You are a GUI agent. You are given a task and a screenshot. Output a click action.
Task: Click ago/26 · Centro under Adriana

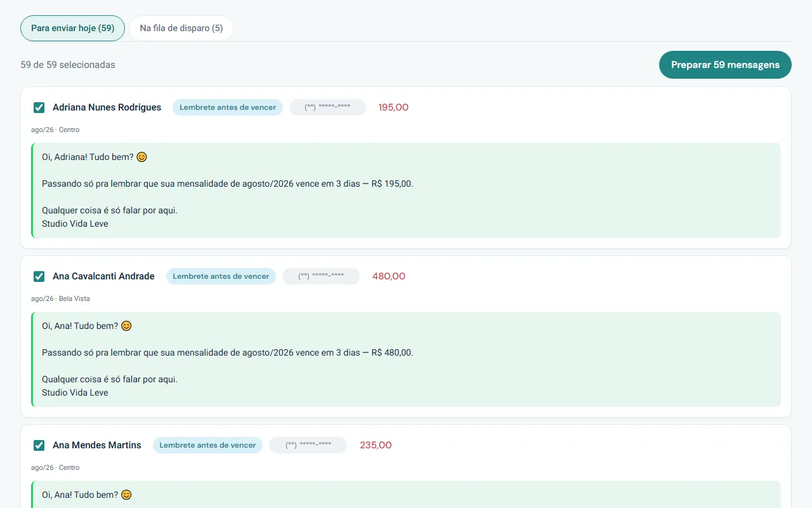(x=55, y=130)
